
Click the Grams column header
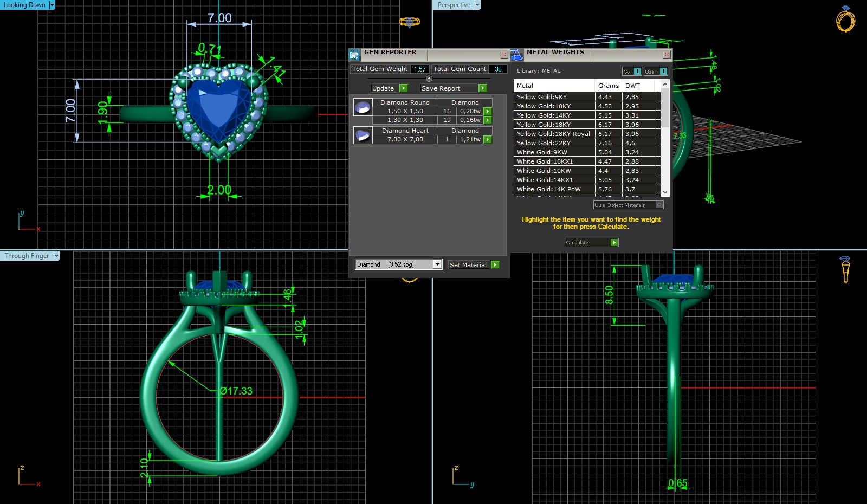click(609, 86)
